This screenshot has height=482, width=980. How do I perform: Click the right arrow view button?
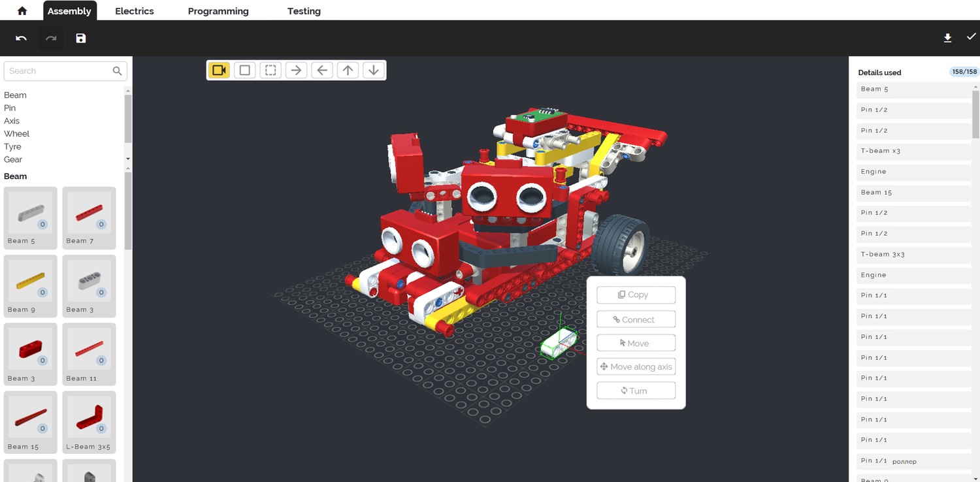coord(296,70)
